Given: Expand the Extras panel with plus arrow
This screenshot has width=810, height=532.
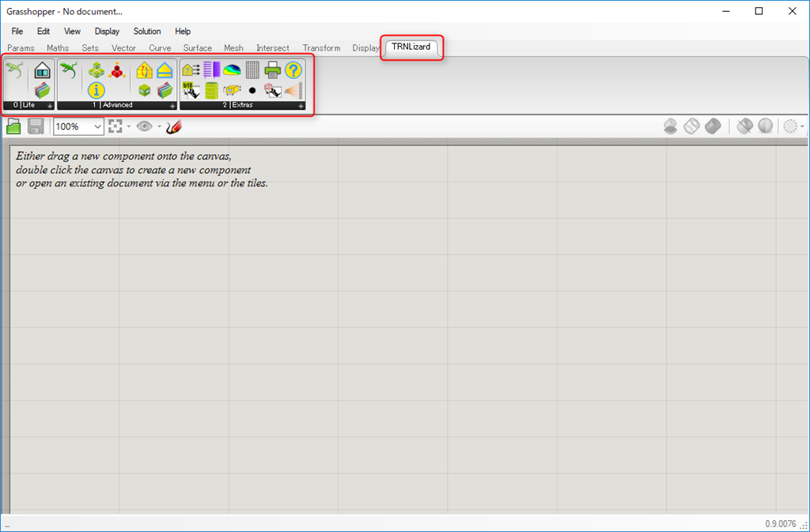Looking at the screenshot, I should coord(301,105).
